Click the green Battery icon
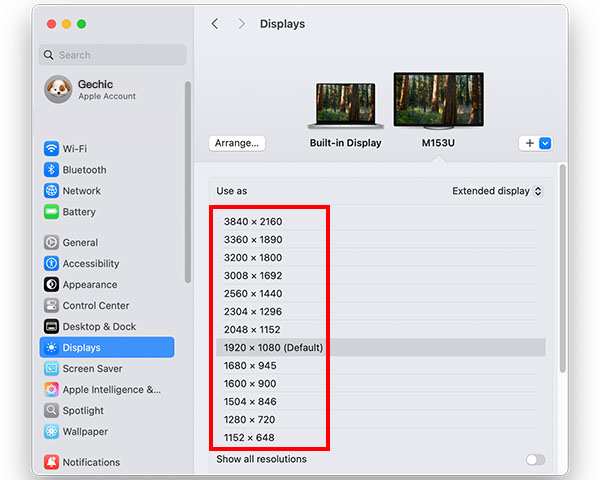 [x=51, y=211]
